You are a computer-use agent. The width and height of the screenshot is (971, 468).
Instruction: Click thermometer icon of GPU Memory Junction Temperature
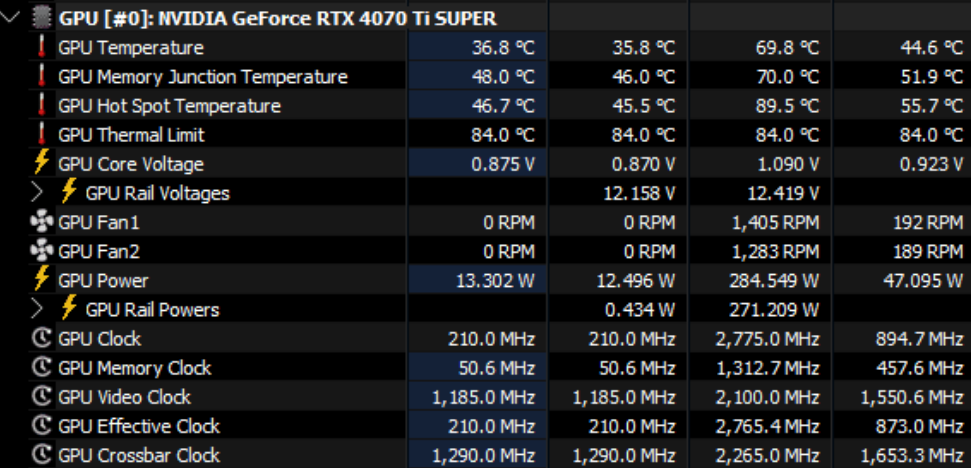pyautogui.click(x=41, y=77)
